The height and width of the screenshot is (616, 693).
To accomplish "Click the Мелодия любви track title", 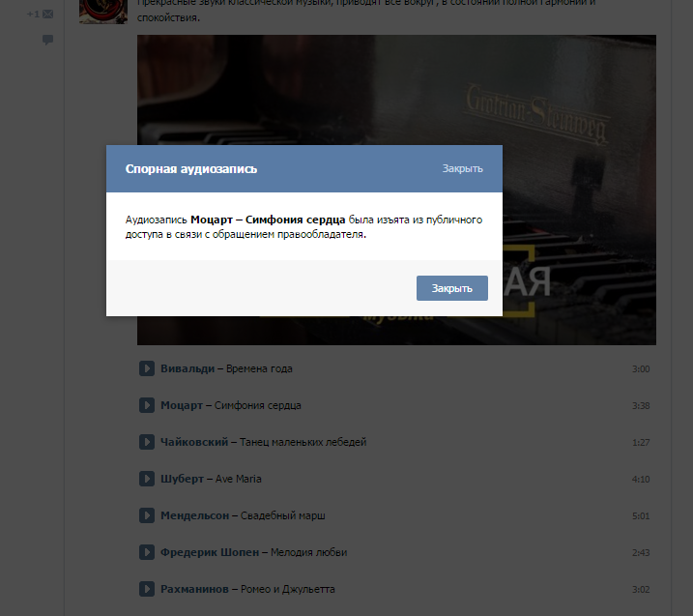I will point(308,552).
